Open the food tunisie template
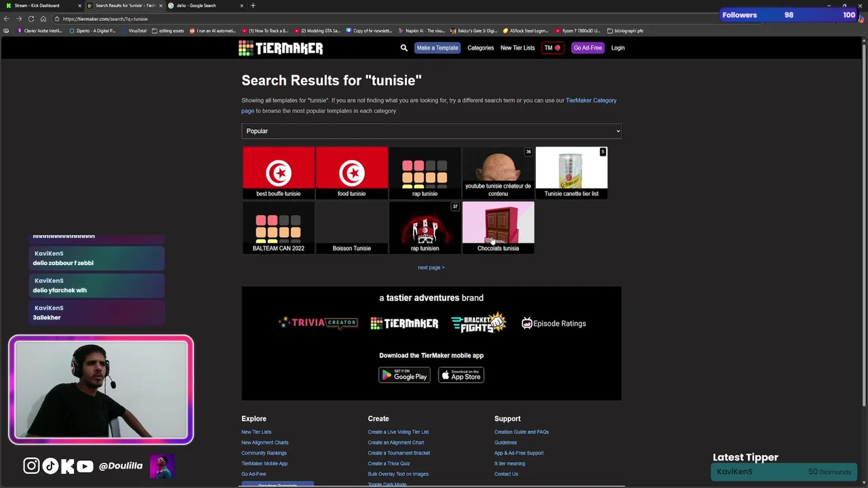Viewport: 868px width, 488px height. pos(351,173)
